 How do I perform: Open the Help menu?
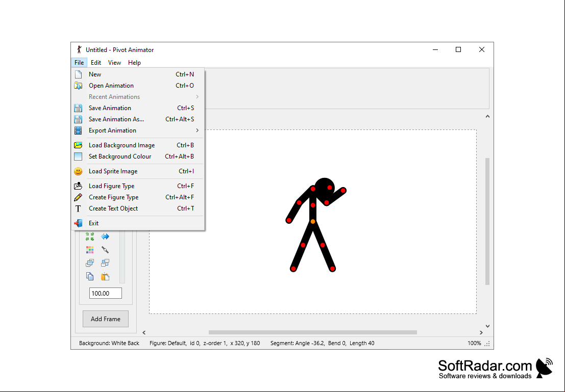pyautogui.click(x=134, y=63)
